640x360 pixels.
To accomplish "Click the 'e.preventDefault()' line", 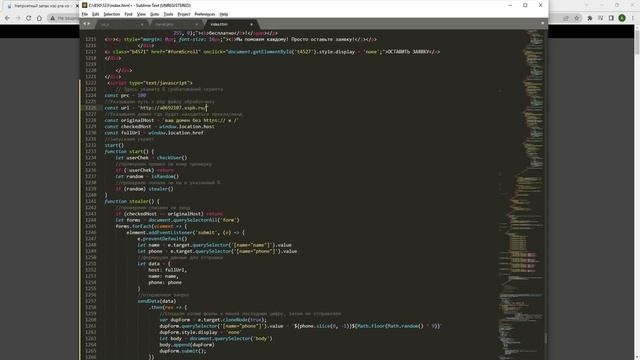I will tap(162, 239).
